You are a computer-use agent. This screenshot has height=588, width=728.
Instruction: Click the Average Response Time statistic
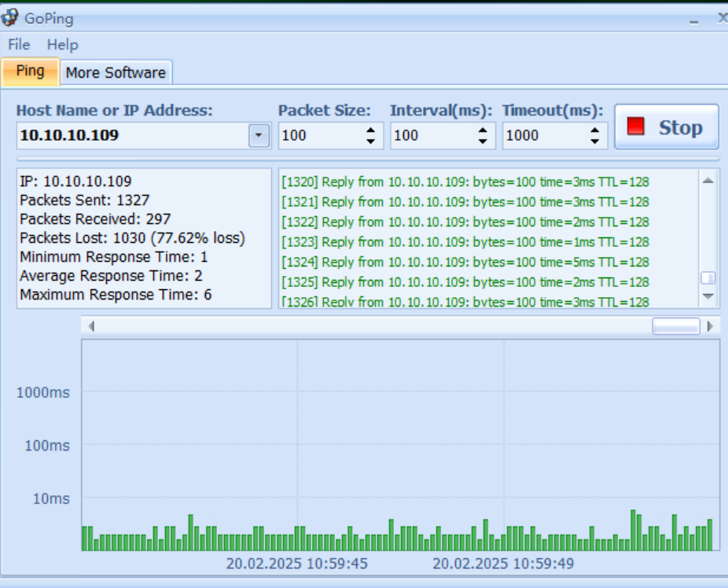[x=111, y=276]
